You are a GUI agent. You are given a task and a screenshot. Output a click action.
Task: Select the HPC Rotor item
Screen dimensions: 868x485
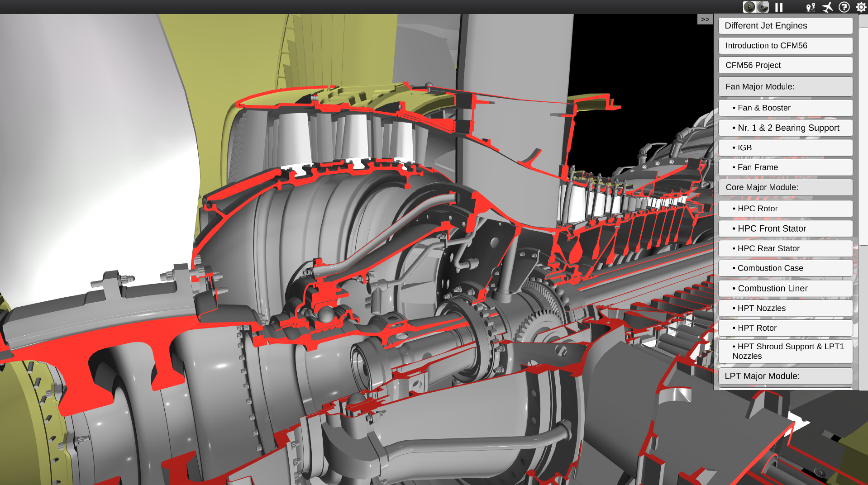tap(785, 209)
